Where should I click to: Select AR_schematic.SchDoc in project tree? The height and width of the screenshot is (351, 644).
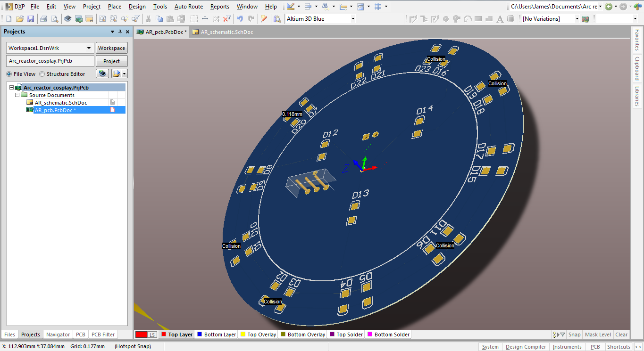(61, 103)
